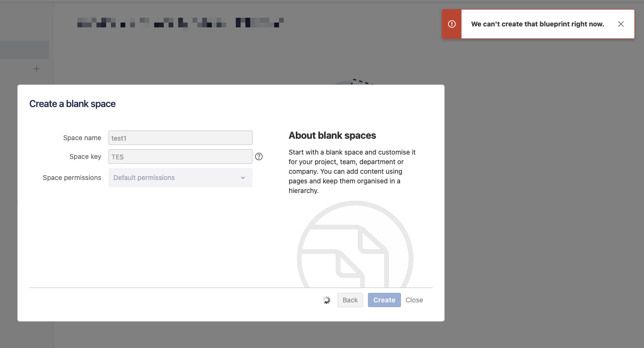Dismiss the blueprint error notification
This screenshot has width=644, height=348.
point(621,24)
